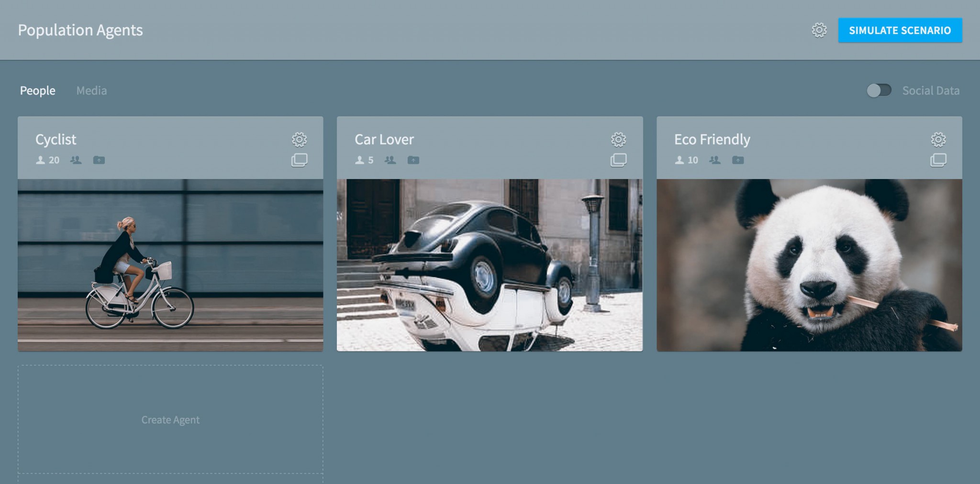Screen dimensions: 980x484
Task: Click the Simulate Scenario button
Action: click(900, 30)
